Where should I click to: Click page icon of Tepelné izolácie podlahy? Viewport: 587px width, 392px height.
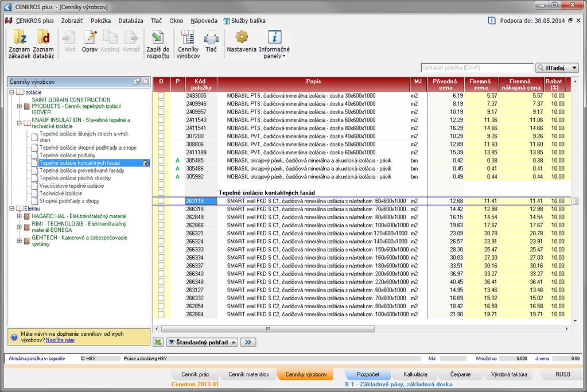click(x=35, y=156)
